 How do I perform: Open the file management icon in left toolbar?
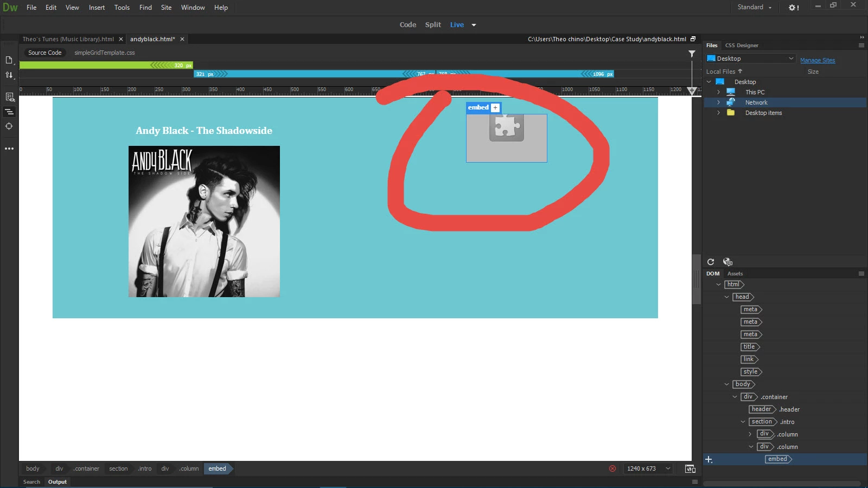(x=9, y=60)
